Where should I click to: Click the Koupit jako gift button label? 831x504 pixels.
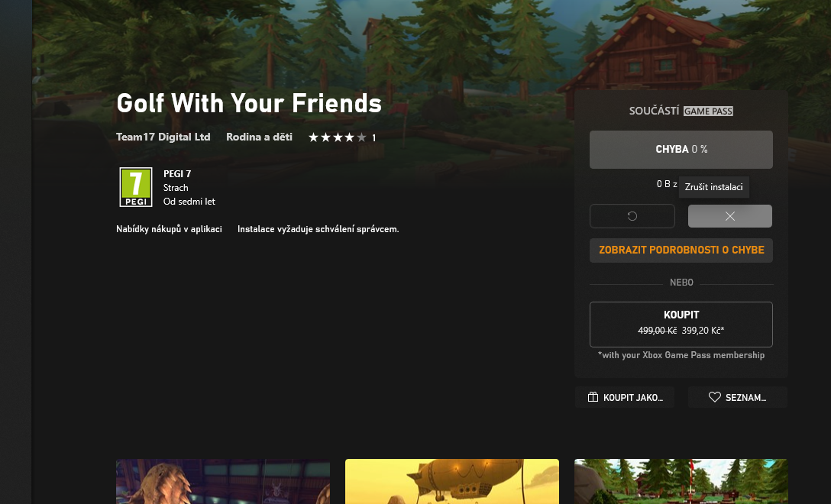[632, 398]
